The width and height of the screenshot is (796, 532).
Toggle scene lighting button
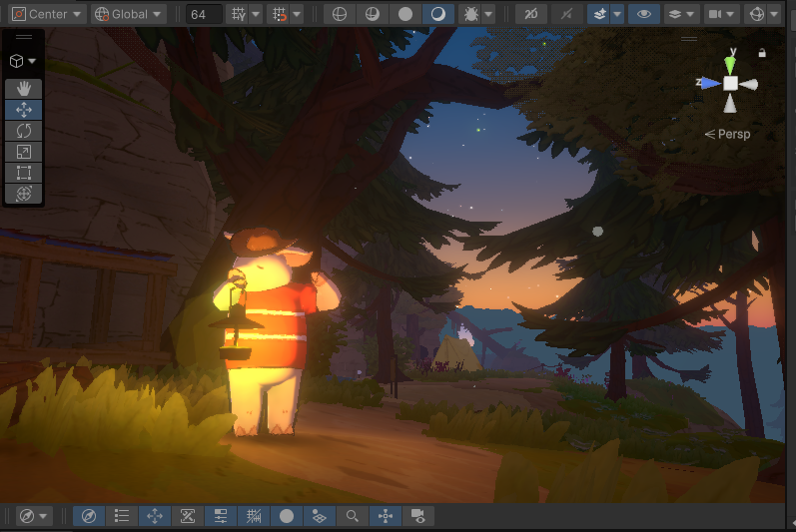tap(566, 14)
